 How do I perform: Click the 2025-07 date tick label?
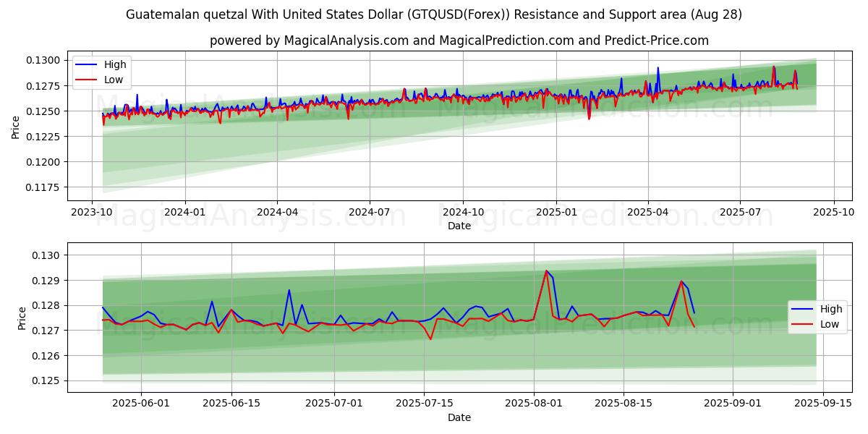pyautogui.click(x=740, y=213)
